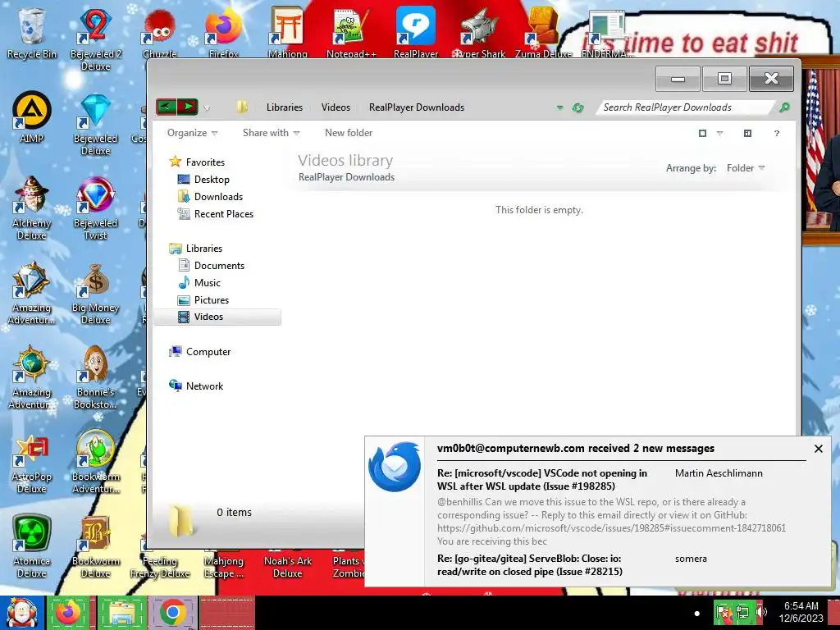
Task: Click the search magnifier icon in Explorer
Action: pyautogui.click(x=784, y=107)
